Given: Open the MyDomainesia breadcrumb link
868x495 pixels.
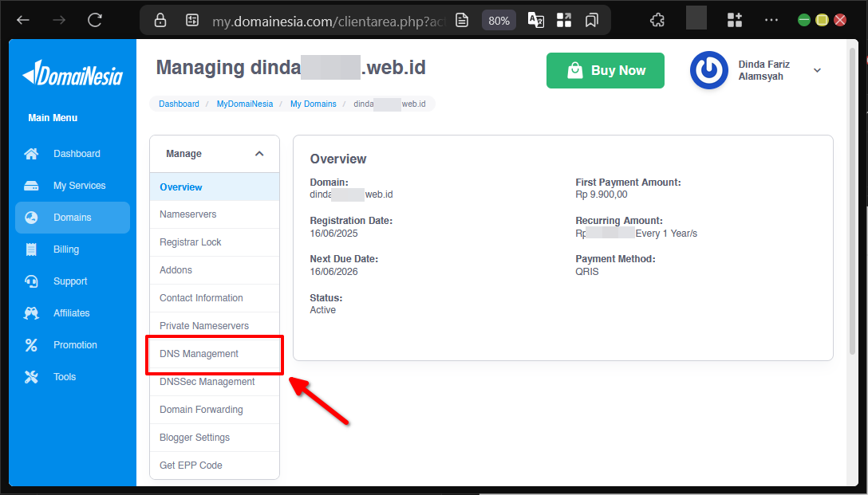Looking at the screenshot, I should [x=244, y=104].
